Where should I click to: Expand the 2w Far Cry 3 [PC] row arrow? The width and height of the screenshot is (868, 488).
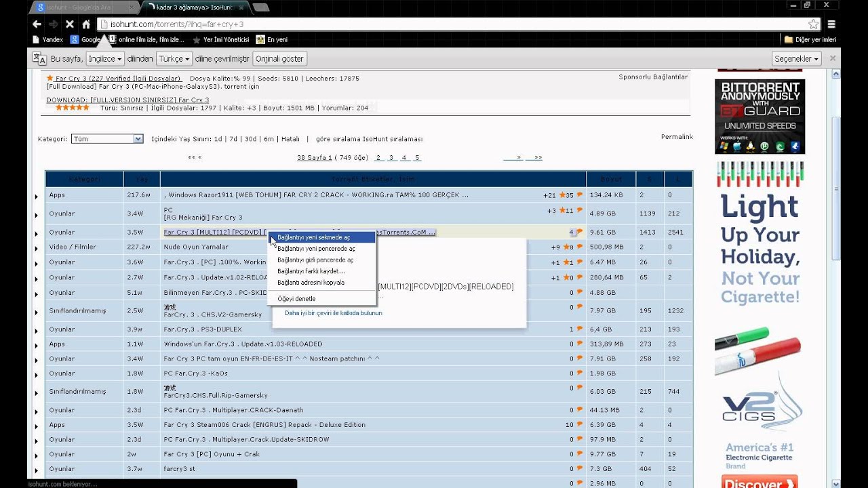tap(37, 455)
